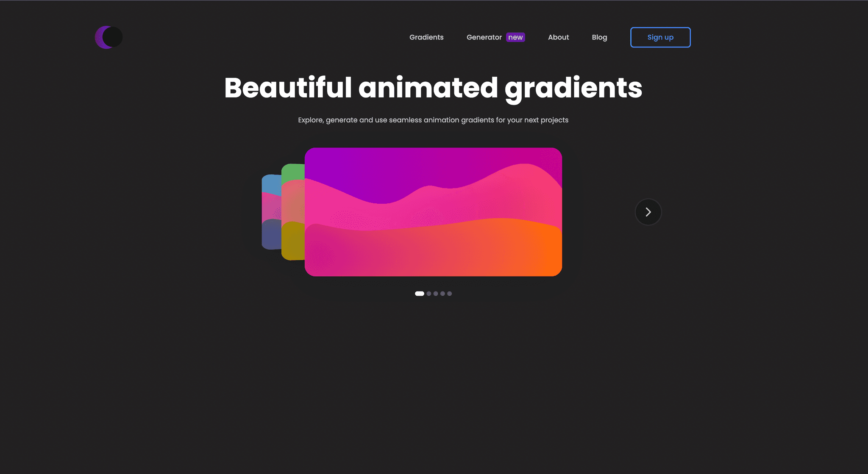Select the active first pagination dot
This screenshot has width=868, height=474.
coord(419,294)
